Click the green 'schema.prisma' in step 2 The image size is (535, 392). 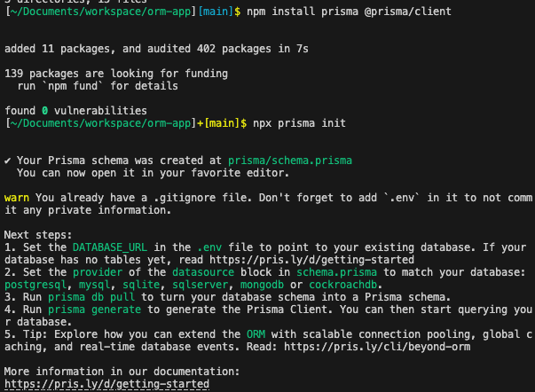point(337,272)
